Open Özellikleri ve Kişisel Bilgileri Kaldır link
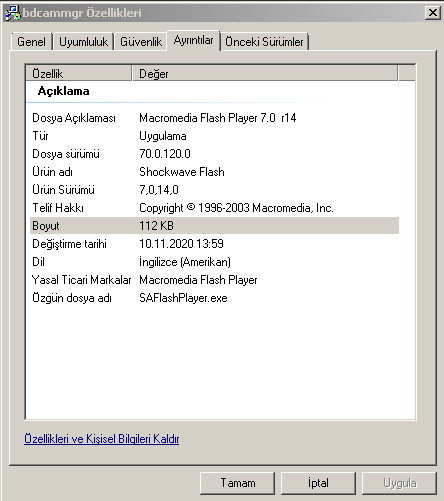Viewport: 444px width, 501px height. [x=102, y=439]
